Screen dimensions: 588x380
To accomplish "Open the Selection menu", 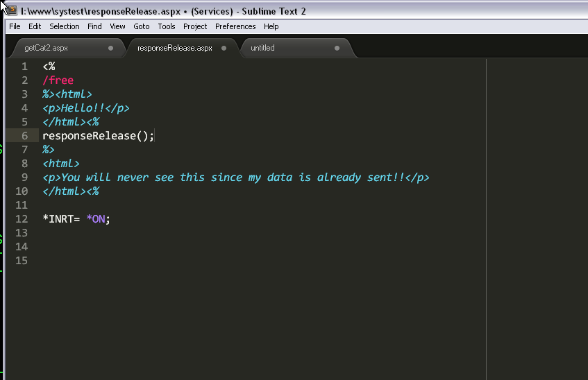I will (65, 26).
